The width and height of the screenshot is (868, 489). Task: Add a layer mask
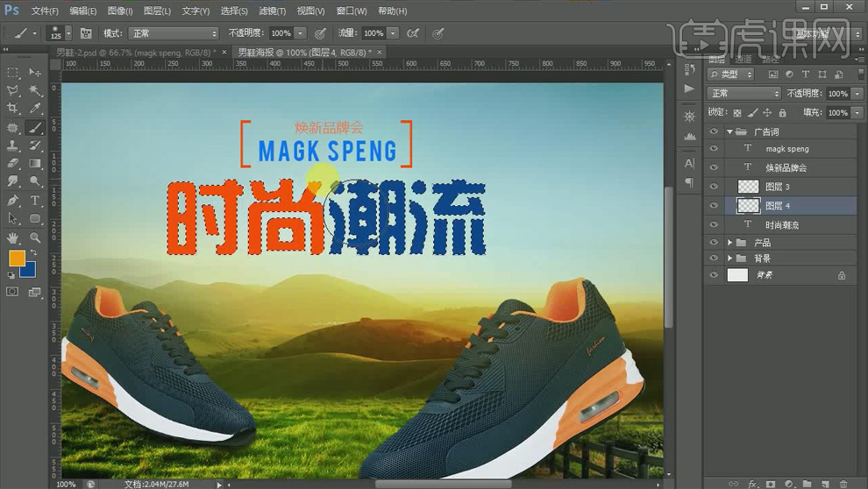coord(771,484)
